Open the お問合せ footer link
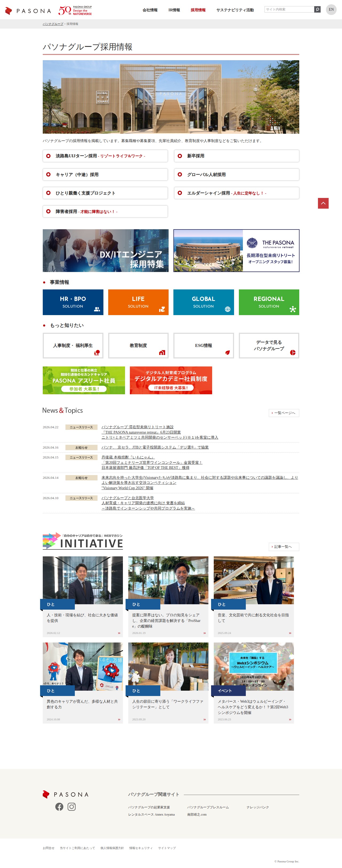This screenshot has width=342, height=868. [x=48, y=848]
